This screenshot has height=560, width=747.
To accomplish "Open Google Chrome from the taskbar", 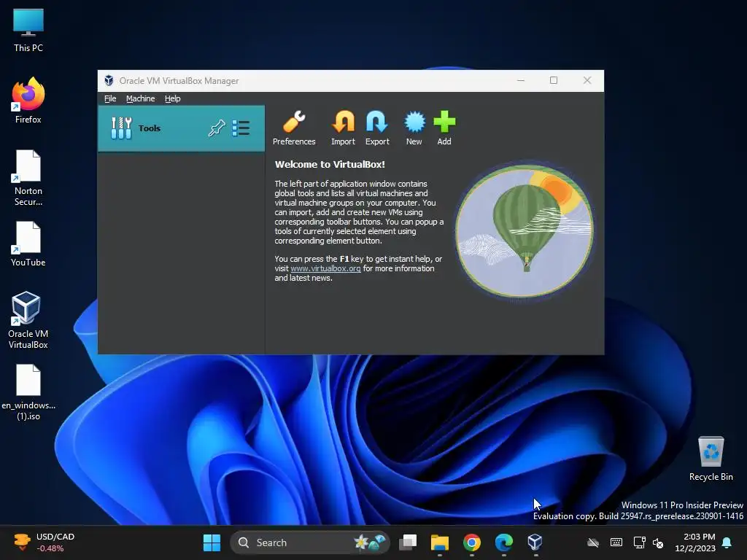I will coord(472,542).
